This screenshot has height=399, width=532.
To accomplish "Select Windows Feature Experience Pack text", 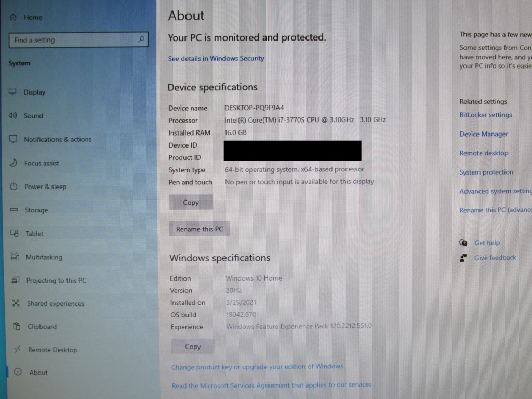I will (x=299, y=326).
